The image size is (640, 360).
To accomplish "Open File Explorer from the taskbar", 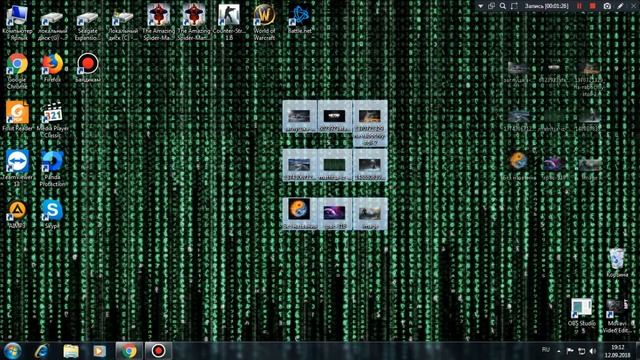I will [x=71, y=351].
